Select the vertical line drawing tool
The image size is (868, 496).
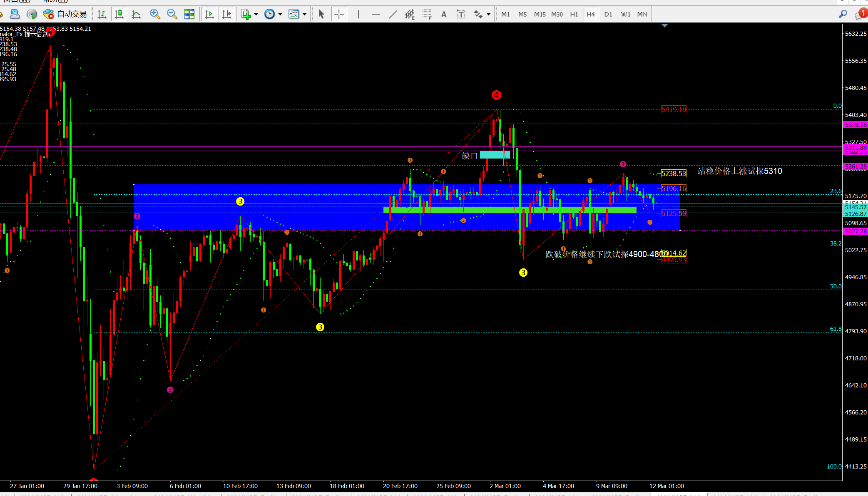pyautogui.click(x=358, y=14)
